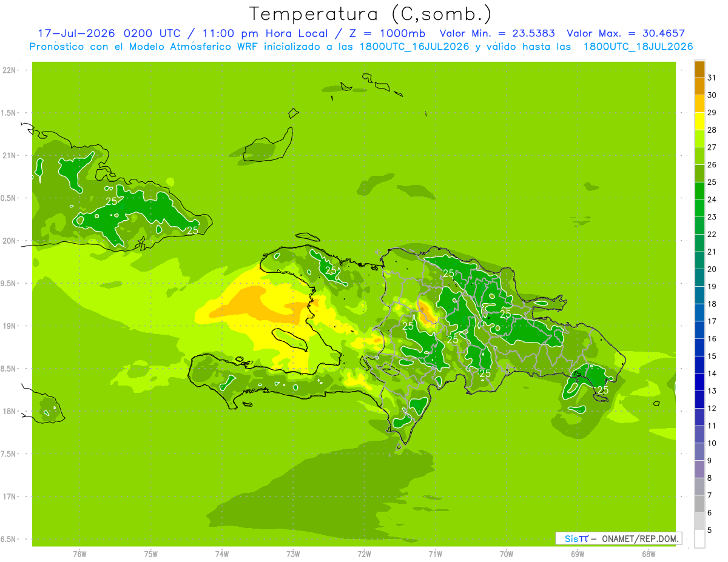Pick the legend swatch between 30 and 31

699,86
